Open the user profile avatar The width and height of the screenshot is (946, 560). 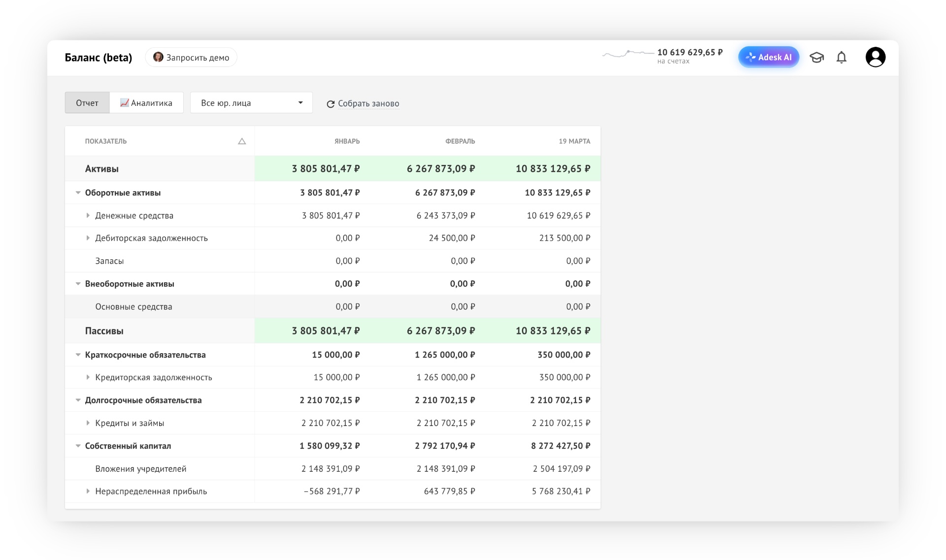876,57
